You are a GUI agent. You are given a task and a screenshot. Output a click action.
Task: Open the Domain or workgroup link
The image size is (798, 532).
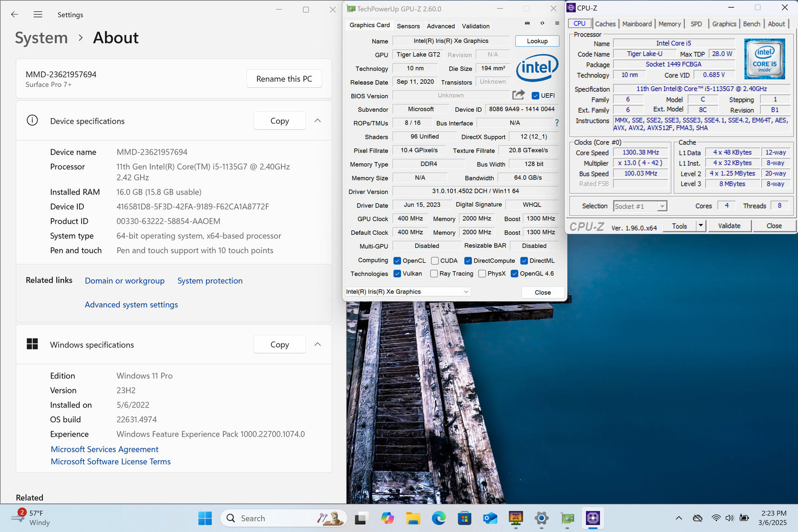(125, 281)
